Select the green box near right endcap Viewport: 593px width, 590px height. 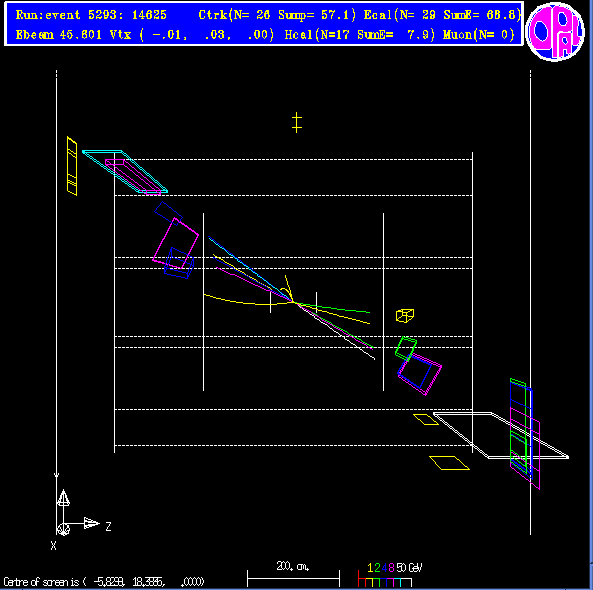tap(406, 348)
